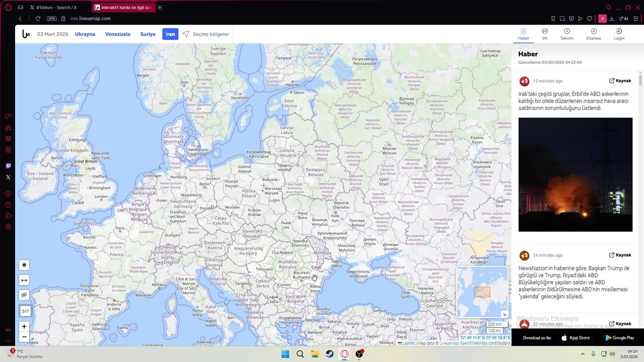This screenshot has width=644, height=362.
Task: Open the App Store download button
Action: click(576, 338)
